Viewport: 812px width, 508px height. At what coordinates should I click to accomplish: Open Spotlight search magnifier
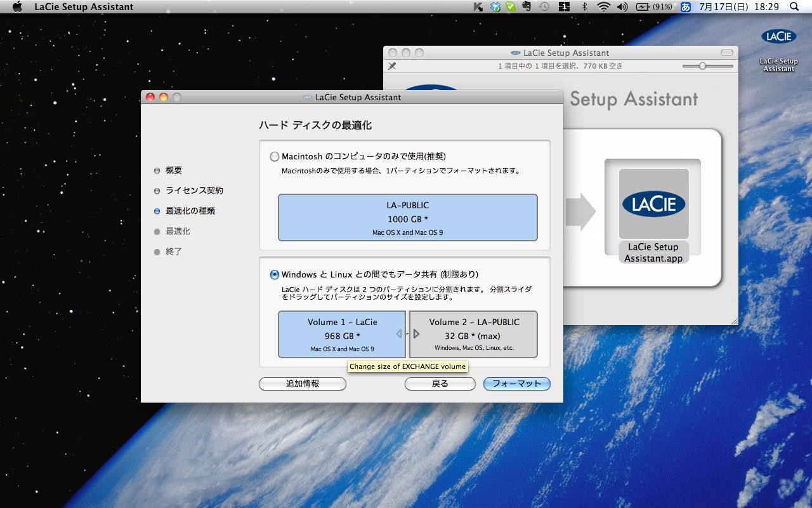[x=794, y=7]
